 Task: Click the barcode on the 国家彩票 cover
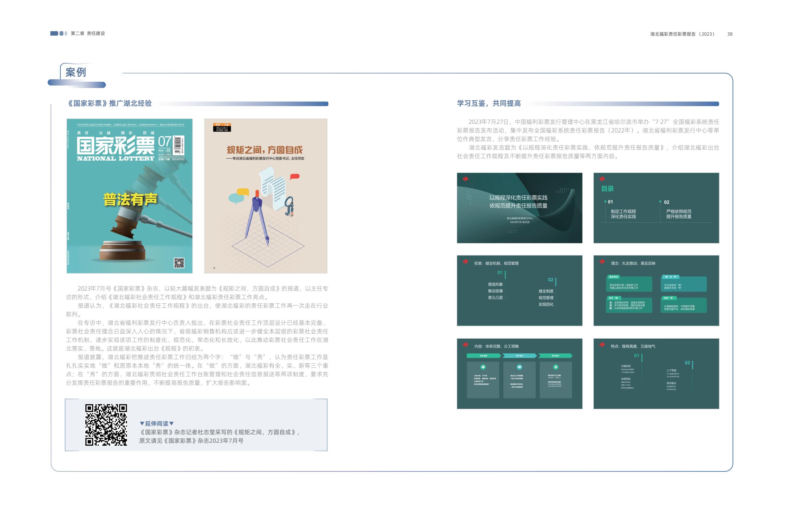[178, 146]
